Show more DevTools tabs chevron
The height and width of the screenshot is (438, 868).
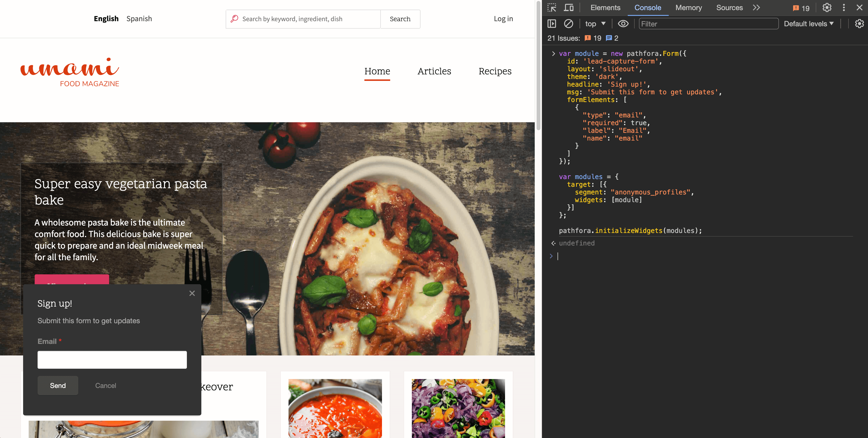pos(756,7)
